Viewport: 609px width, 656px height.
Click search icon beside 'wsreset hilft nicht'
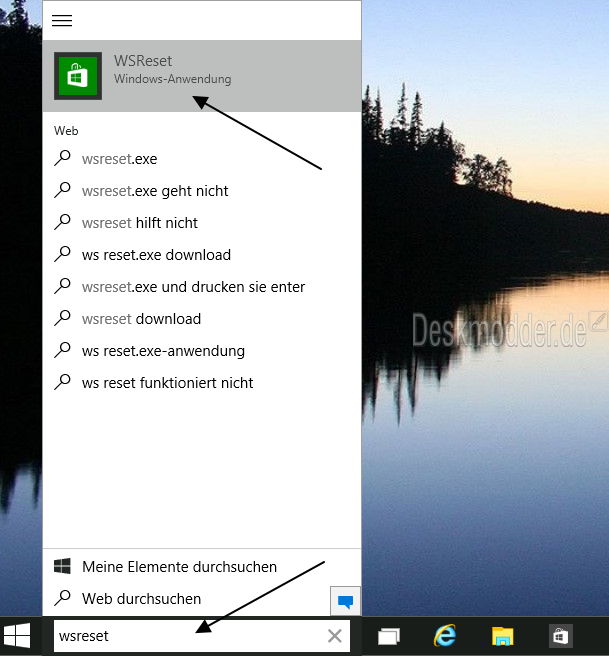pyautogui.click(x=62, y=222)
